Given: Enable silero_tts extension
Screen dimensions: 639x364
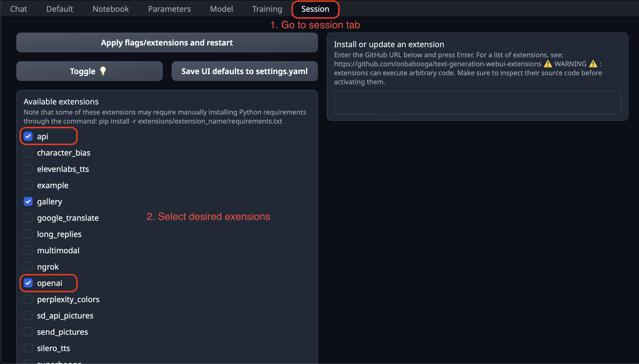Looking at the screenshot, I should click(x=28, y=348).
